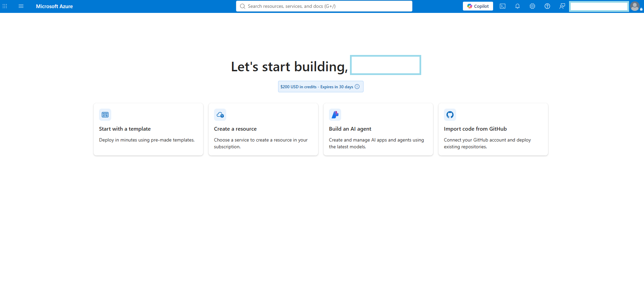The height and width of the screenshot is (300, 644).
Task: Click the Azure AI Foundry icon
Action: 335,115
